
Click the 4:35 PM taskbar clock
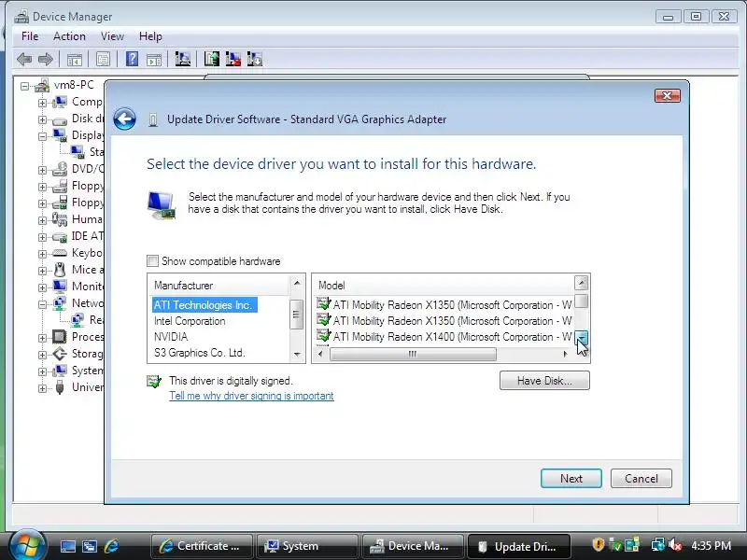click(x=711, y=545)
